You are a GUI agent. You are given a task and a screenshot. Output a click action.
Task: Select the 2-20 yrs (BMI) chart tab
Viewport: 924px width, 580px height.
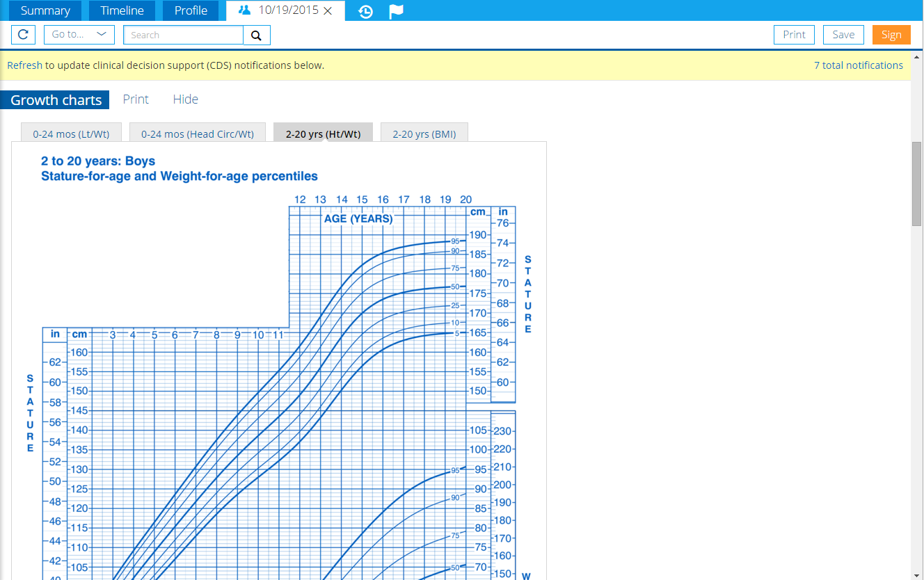click(x=424, y=134)
